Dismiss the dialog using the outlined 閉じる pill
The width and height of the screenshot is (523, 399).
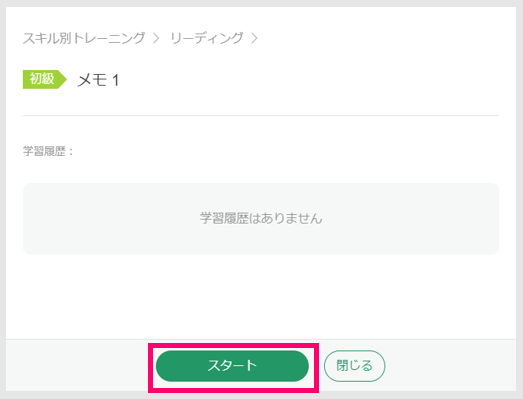[x=355, y=366]
